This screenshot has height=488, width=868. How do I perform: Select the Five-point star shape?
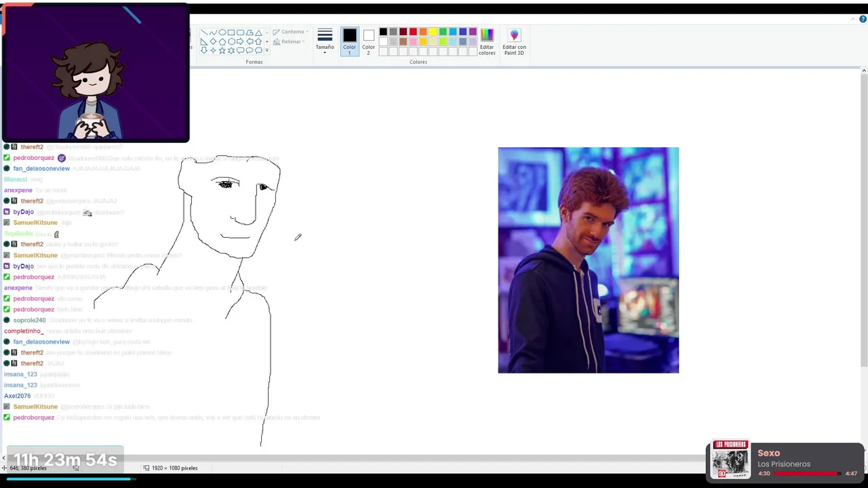point(222,50)
